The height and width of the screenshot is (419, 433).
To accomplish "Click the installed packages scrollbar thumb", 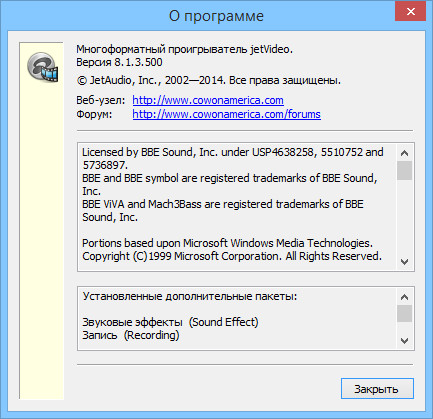I will (404, 313).
